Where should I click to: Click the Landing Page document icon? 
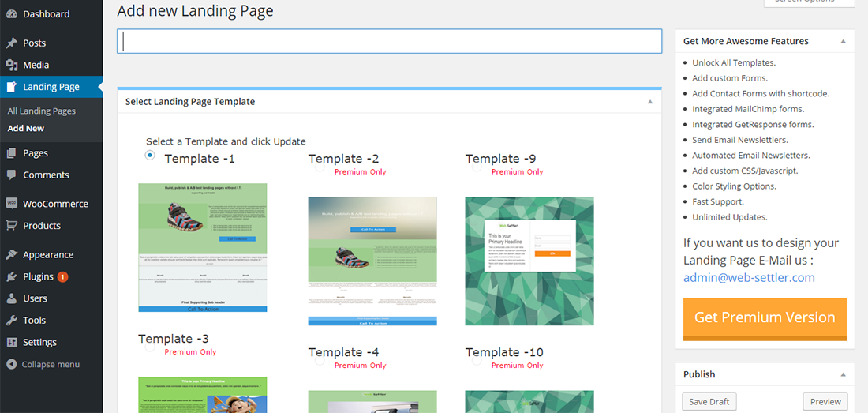tap(11, 87)
